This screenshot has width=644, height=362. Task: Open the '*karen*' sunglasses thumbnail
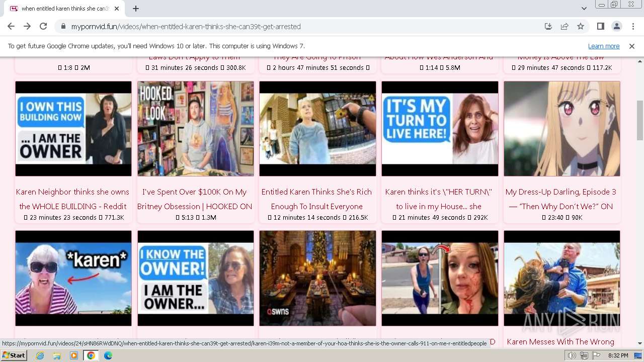pos(73,278)
